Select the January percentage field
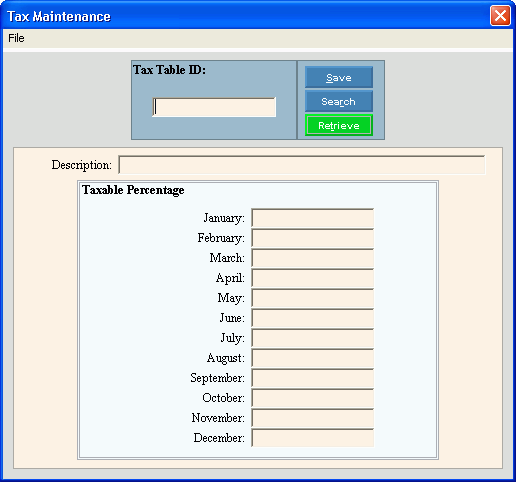This screenshot has height=482, width=516. (x=312, y=218)
